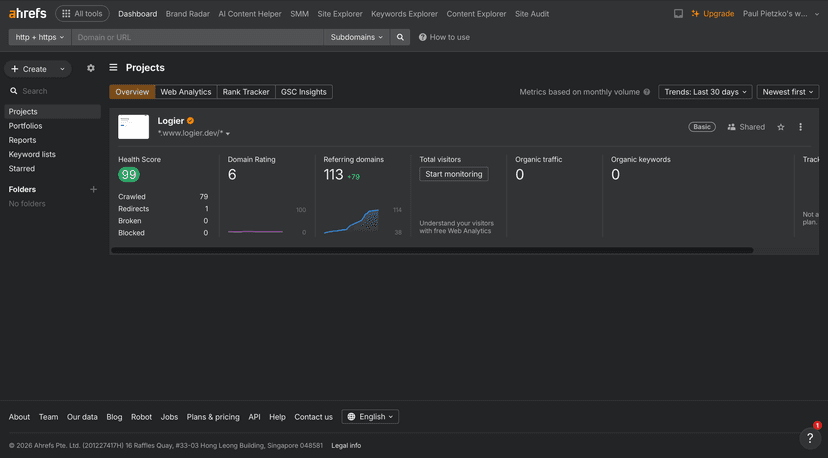Open Brand Radar in top navigation

click(187, 14)
